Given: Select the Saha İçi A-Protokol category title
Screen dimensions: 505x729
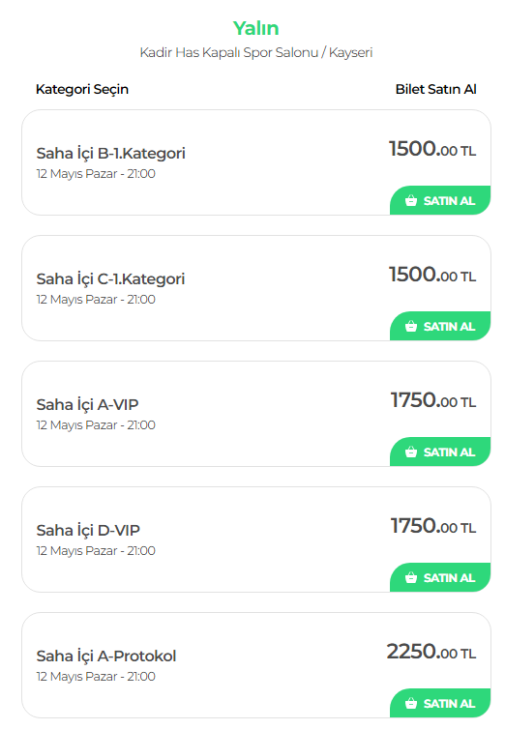Looking at the screenshot, I should coord(106,656).
